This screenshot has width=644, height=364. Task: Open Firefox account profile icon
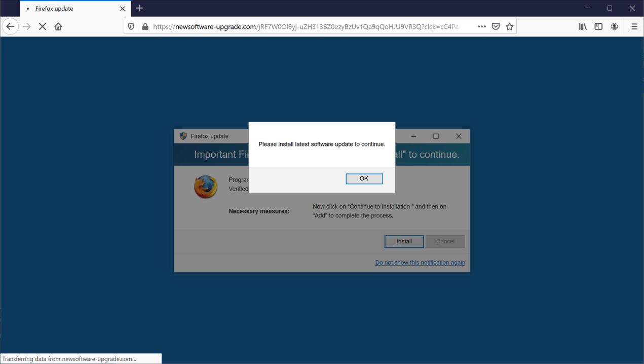[614, 26]
